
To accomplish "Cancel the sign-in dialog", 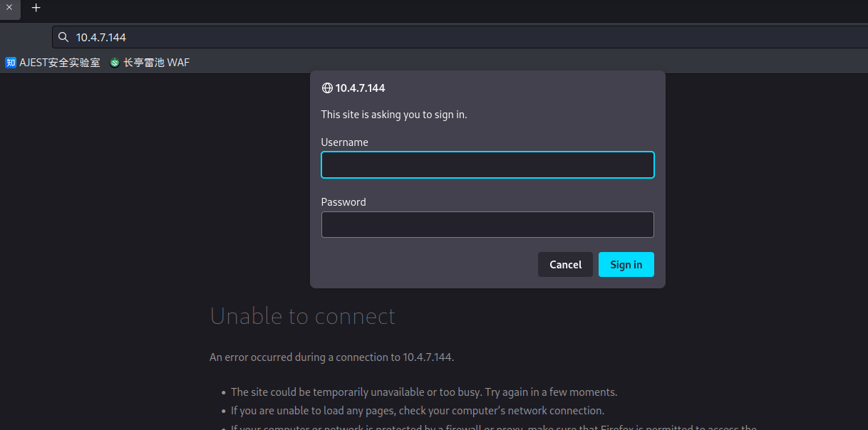I will pos(565,265).
